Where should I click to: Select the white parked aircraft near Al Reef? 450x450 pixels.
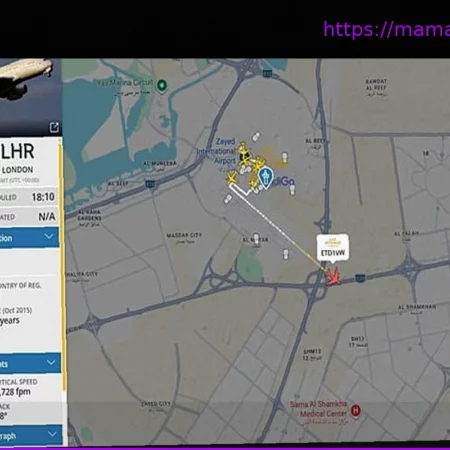[284, 157]
